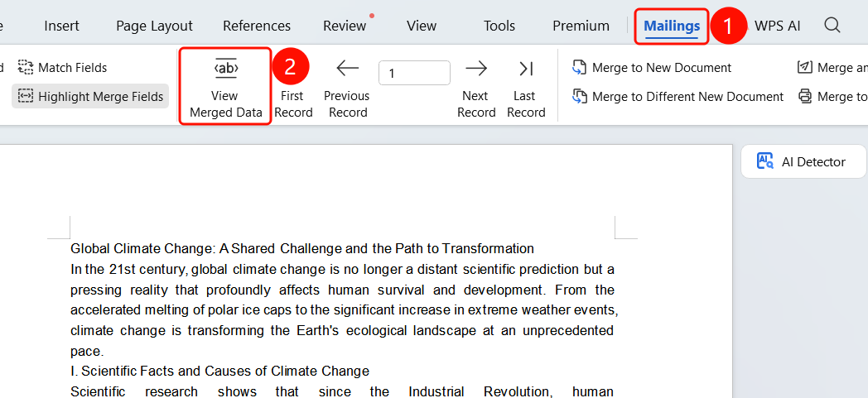Click the Next Record arrow
The height and width of the screenshot is (398, 868).
click(476, 69)
